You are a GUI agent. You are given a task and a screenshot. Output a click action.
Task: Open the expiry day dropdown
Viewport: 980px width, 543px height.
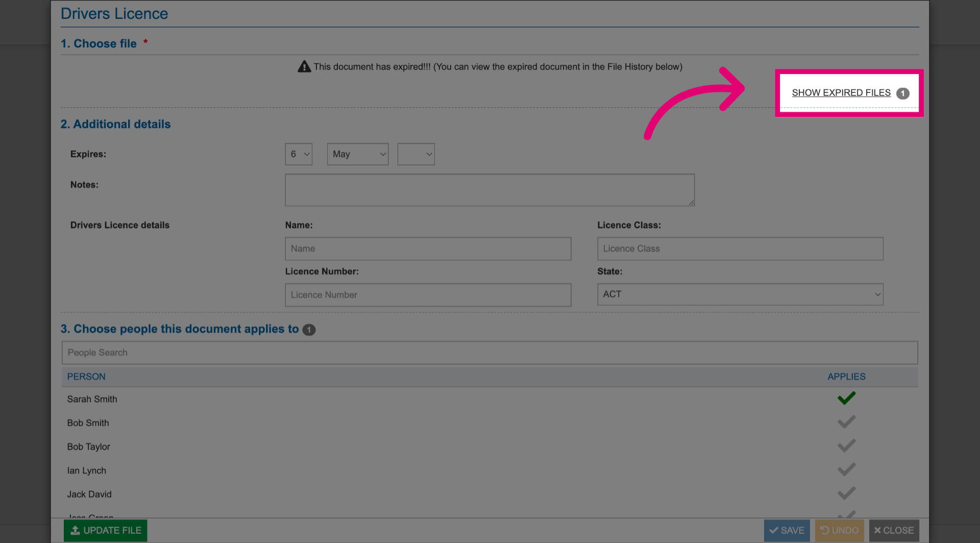coord(299,154)
